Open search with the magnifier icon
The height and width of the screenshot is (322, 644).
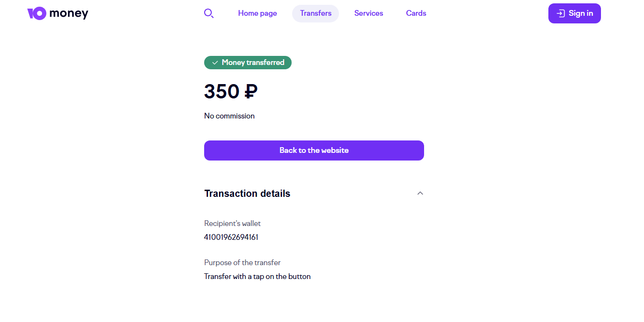tap(208, 13)
